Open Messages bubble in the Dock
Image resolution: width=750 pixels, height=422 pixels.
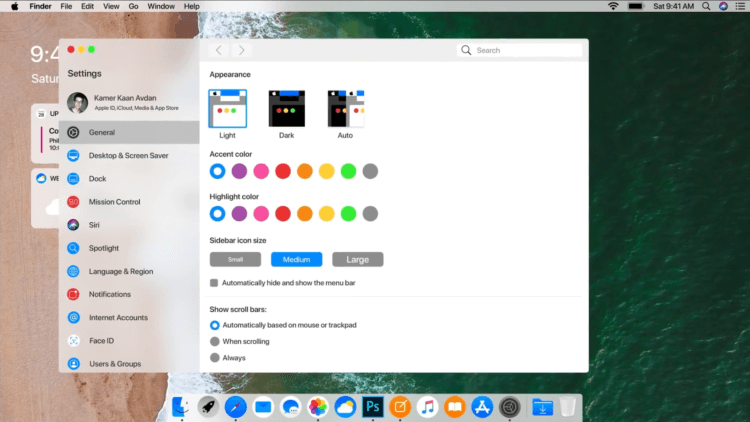click(x=290, y=407)
